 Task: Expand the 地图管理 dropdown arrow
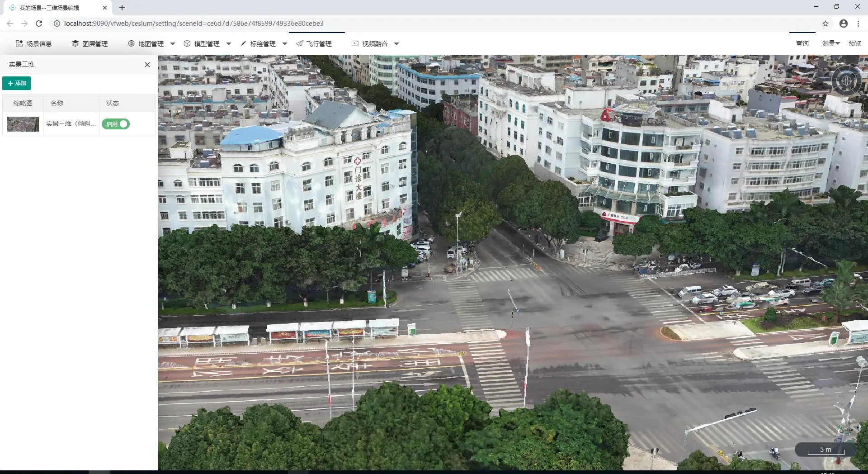click(x=173, y=44)
